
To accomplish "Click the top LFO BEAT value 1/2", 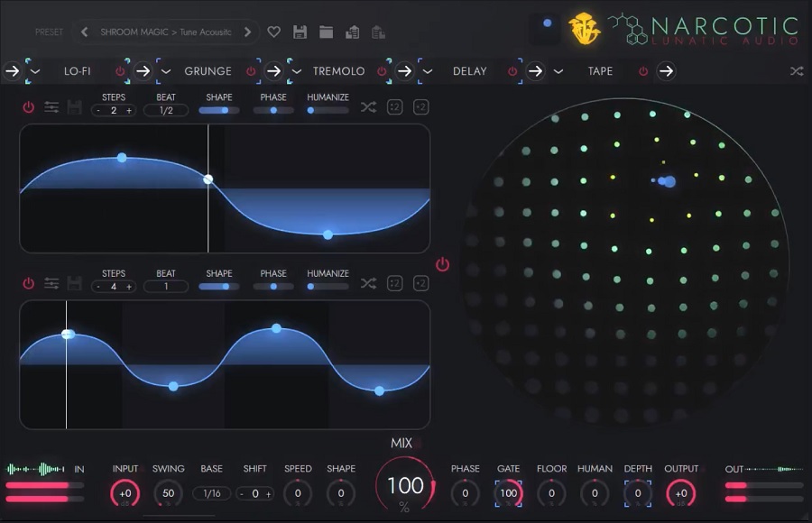I will [166, 111].
